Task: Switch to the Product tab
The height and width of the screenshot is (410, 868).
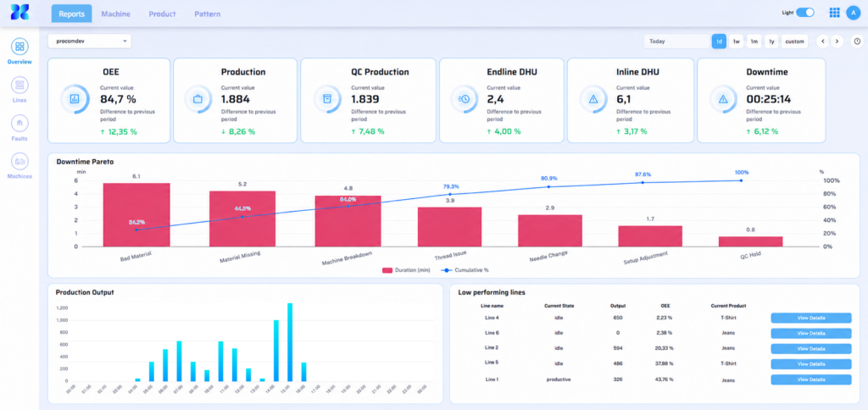Action: pyautogui.click(x=162, y=14)
